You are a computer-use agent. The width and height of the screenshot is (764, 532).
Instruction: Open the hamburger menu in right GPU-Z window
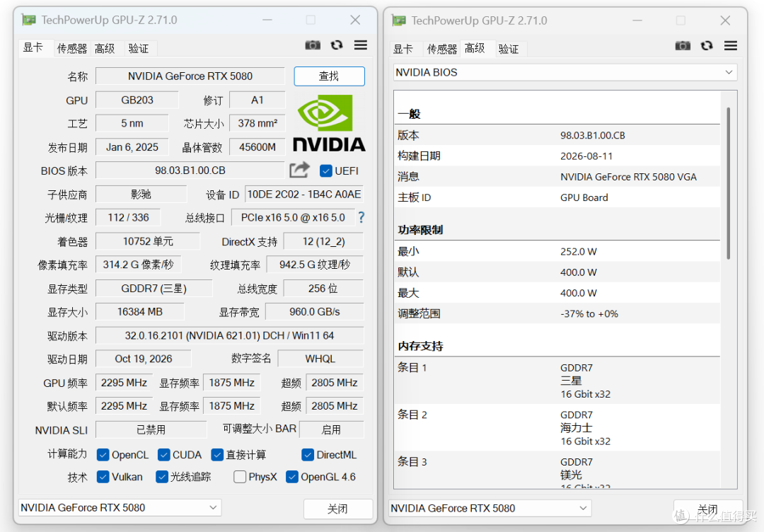[730, 46]
